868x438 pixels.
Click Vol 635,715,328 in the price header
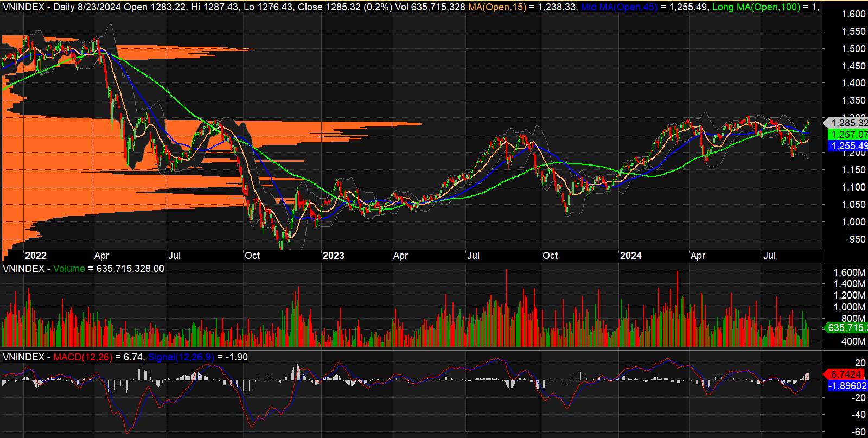coord(430,7)
